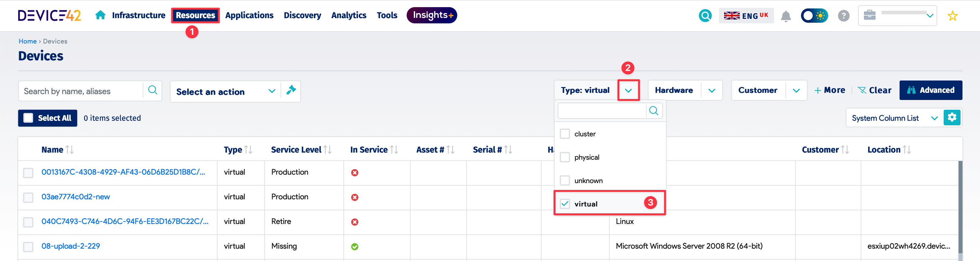
Task: Check the unknown type option
Action: click(565, 180)
